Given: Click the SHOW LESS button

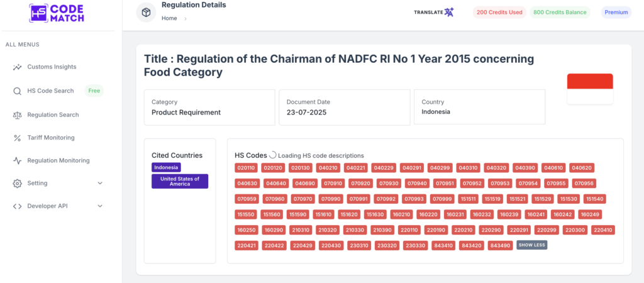Looking at the screenshot, I should (532, 245).
